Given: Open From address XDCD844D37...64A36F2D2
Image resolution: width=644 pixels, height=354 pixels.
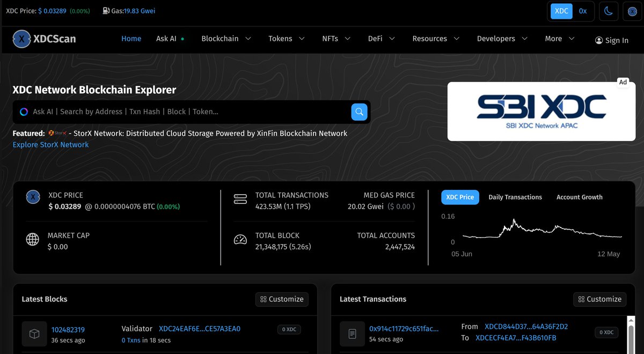Looking at the screenshot, I should [x=526, y=327].
